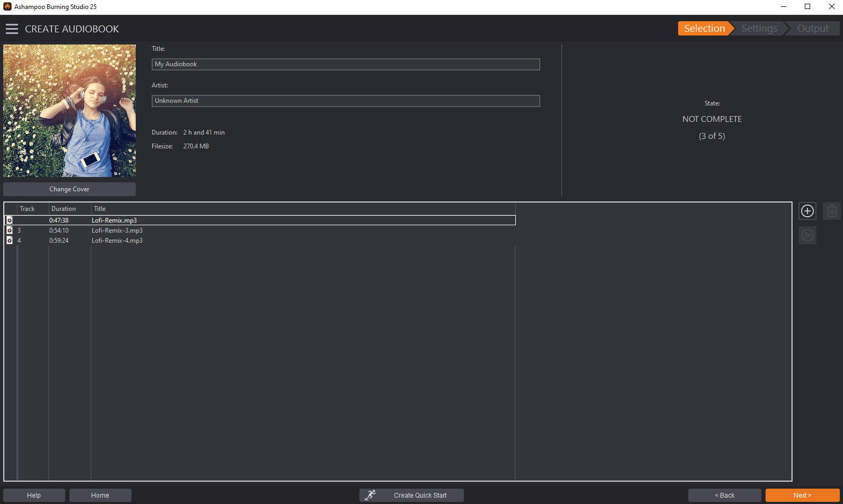Click audio file icon of Lofi-Remix.mp3

click(10, 220)
